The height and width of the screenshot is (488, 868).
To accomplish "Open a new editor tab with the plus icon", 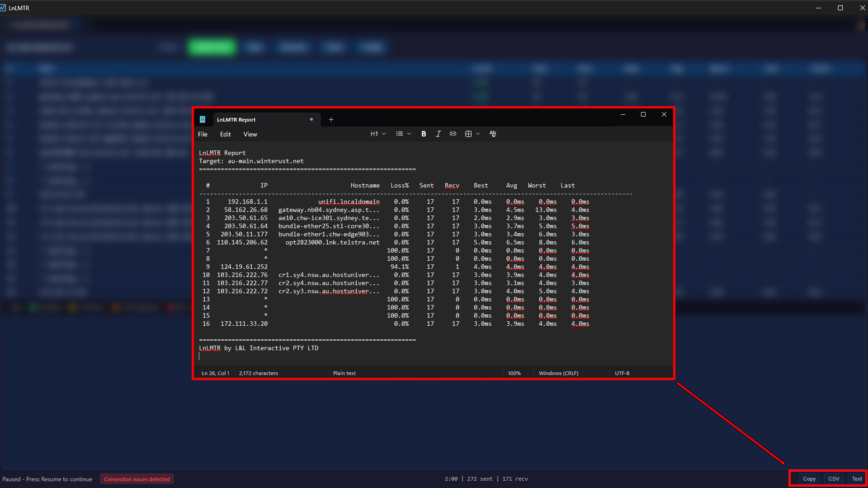I will pyautogui.click(x=331, y=119).
